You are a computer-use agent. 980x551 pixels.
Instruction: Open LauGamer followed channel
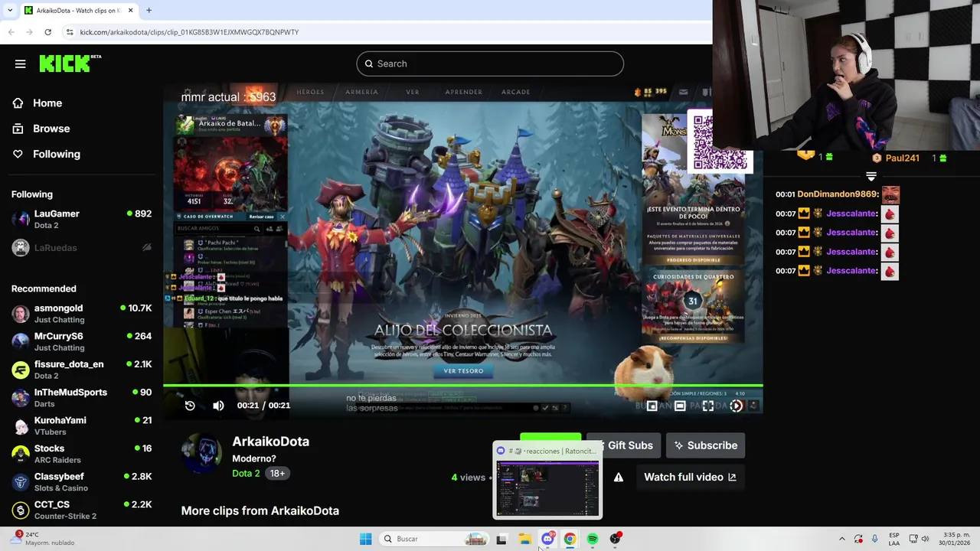point(81,220)
